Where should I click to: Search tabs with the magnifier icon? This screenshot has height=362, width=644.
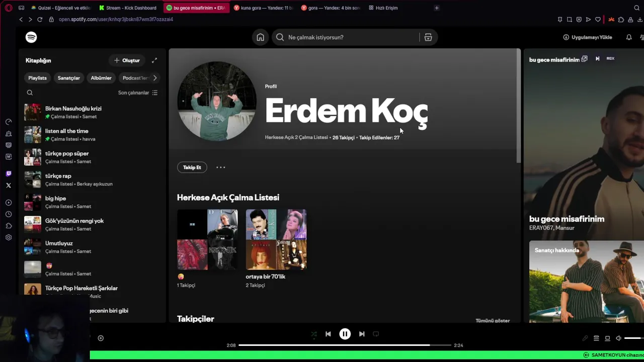click(636, 8)
